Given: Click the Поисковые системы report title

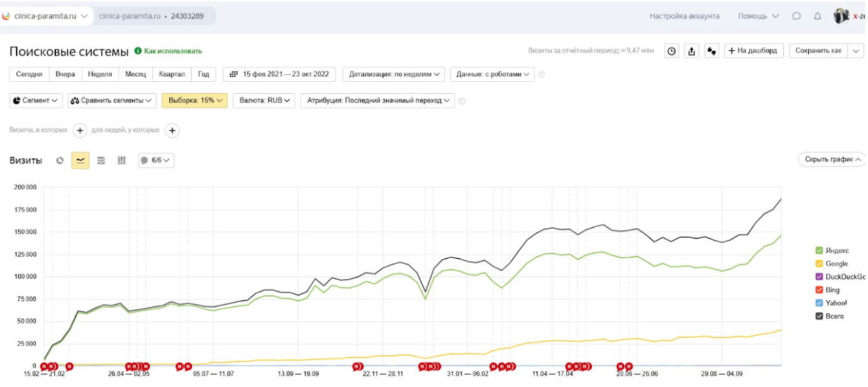Looking at the screenshot, I should tap(69, 51).
